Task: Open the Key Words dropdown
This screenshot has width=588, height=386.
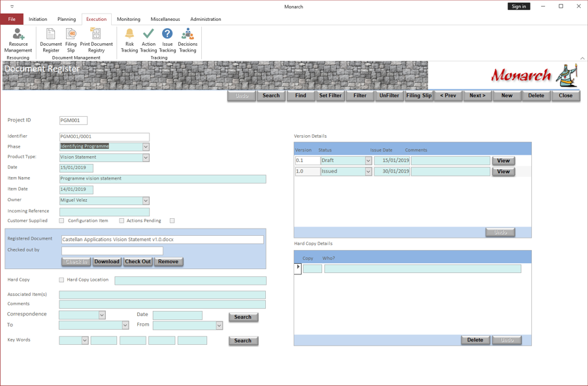Action: click(85, 340)
